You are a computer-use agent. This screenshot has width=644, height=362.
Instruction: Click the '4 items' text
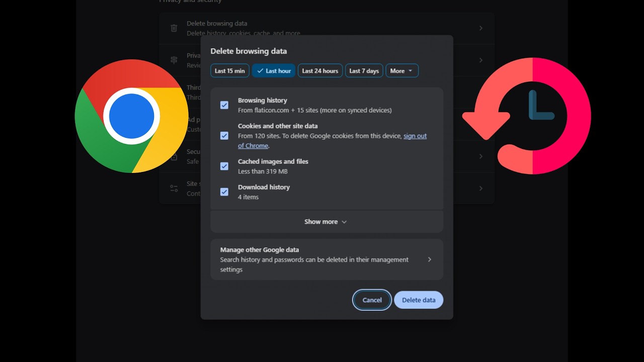coord(248,197)
